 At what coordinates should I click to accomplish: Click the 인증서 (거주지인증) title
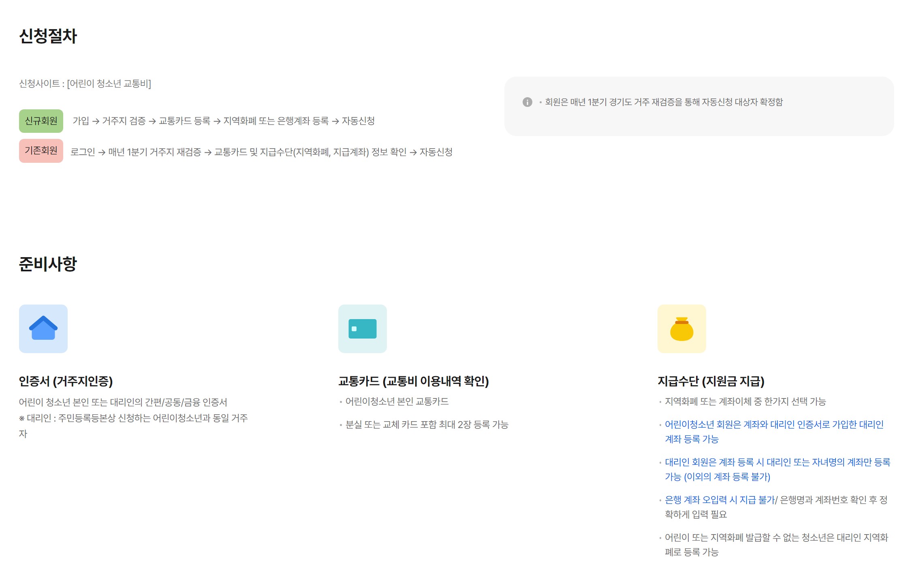[66, 381]
